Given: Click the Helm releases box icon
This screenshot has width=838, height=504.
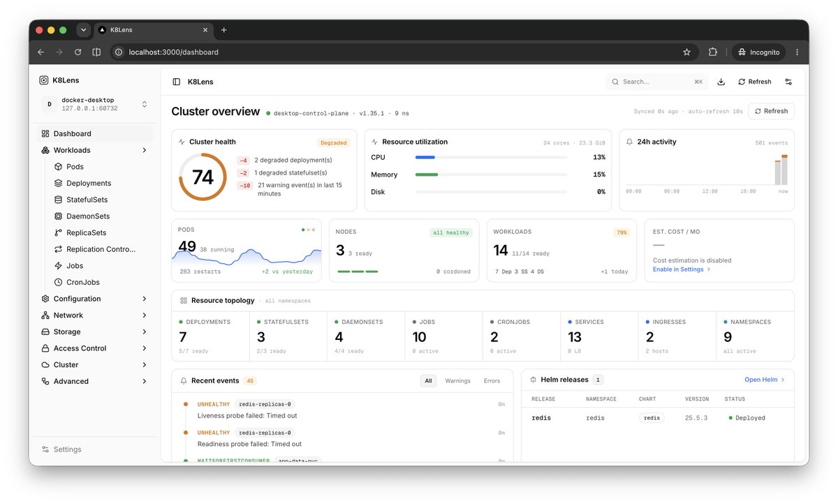Looking at the screenshot, I should (x=534, y=380).
